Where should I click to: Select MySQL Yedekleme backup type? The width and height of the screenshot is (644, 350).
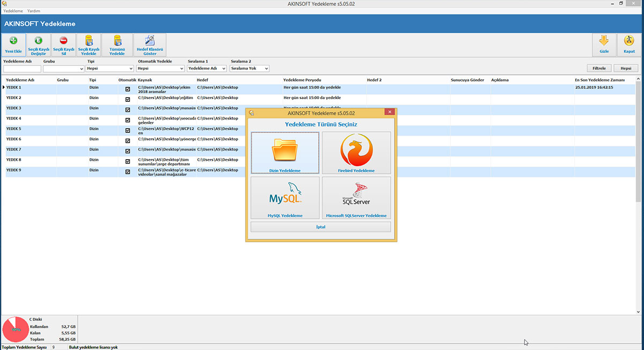tap(284, 197)
